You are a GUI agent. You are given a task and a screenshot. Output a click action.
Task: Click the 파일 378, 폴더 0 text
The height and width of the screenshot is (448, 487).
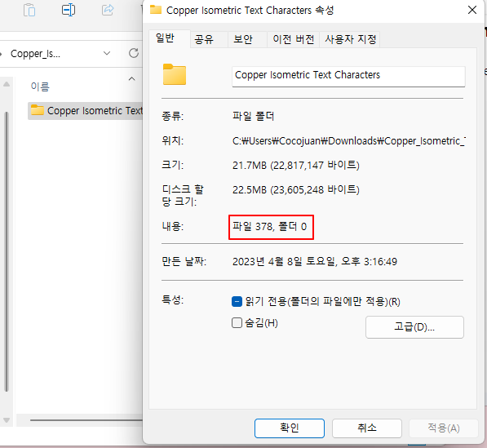point(269,227)
